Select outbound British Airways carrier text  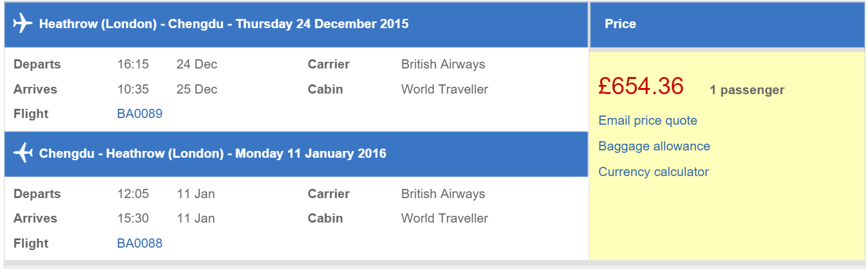[443, 64]
